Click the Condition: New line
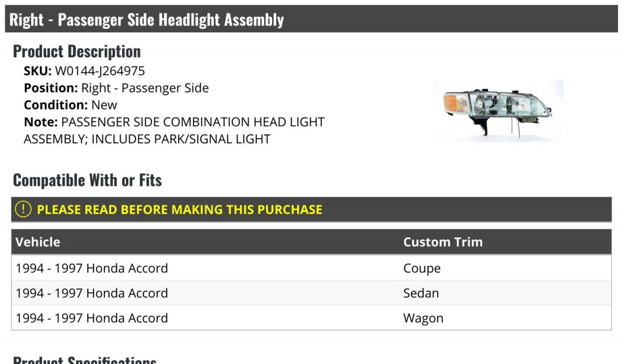This screenshot has width=623, height=364. [71, 105]
